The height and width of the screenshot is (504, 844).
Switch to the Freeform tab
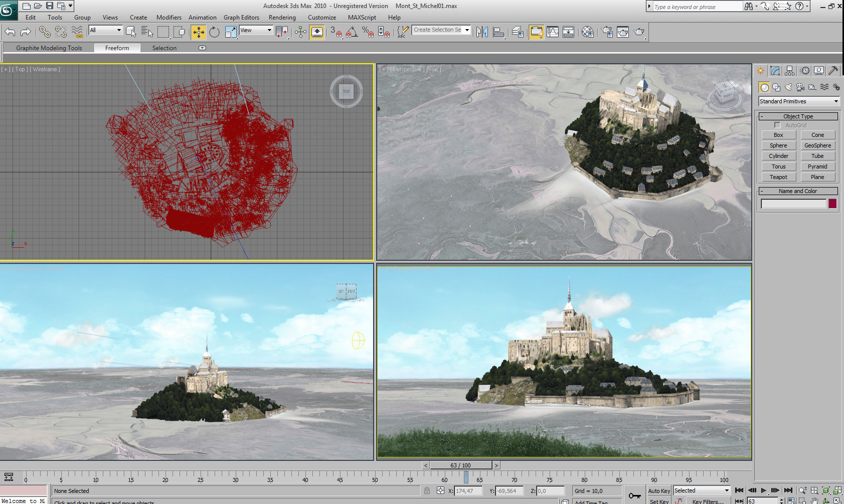[117, 48]
